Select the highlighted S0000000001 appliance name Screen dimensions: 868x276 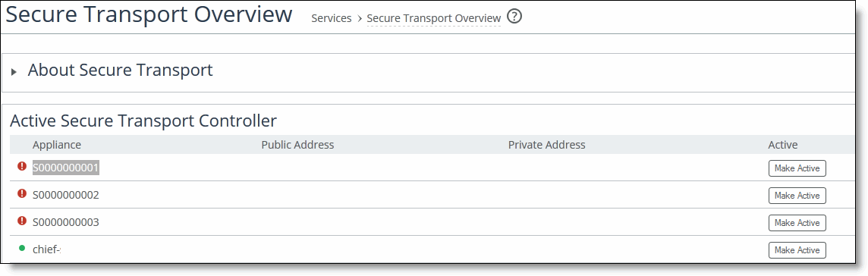click(x=66, y=168)
